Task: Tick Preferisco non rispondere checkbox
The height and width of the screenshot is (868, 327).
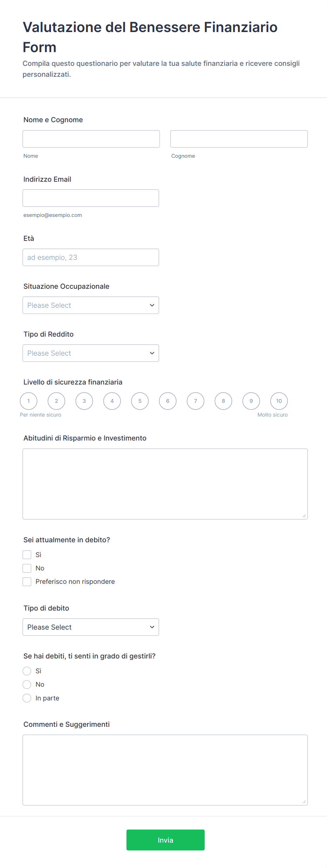Action: pyautogui.click(x=27, y=581)
